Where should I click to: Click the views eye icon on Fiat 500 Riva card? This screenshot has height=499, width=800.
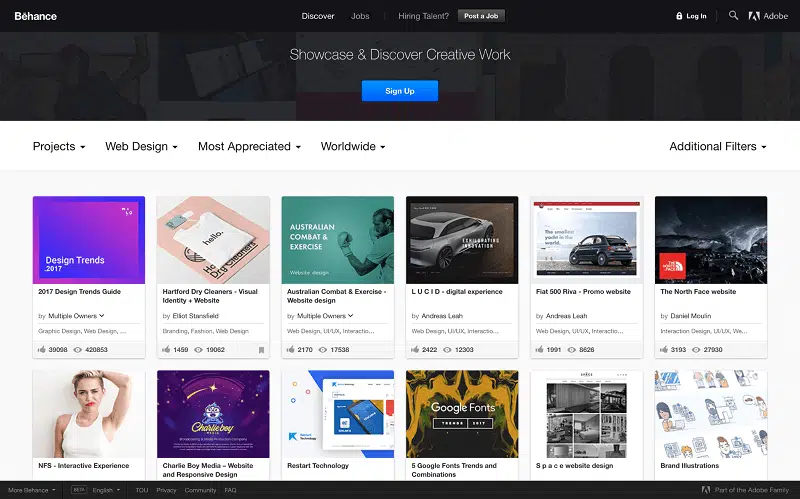(x=572, y=350)
